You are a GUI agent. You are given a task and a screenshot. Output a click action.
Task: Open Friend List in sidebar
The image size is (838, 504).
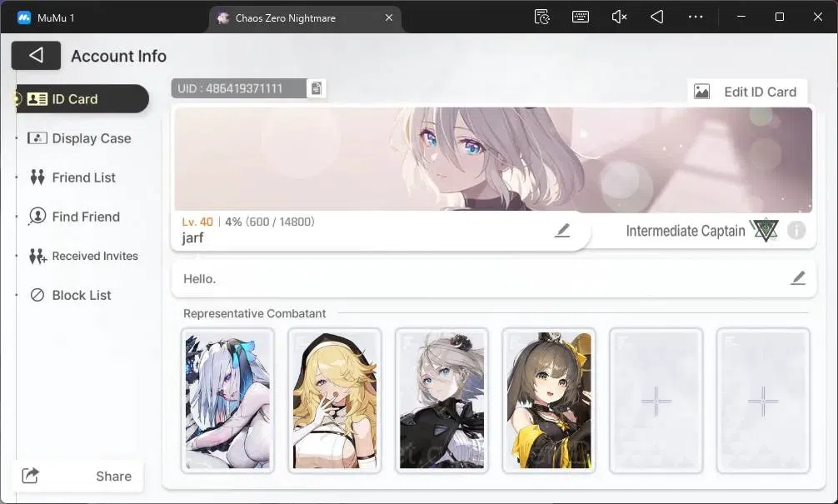pyautogui.click(x=72, y=177)
